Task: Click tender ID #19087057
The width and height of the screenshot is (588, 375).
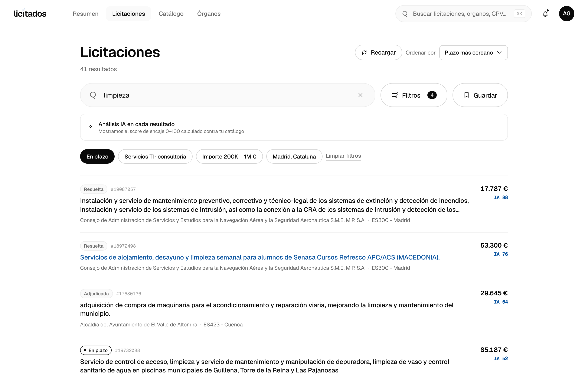Action: click(x=123, y=189)
